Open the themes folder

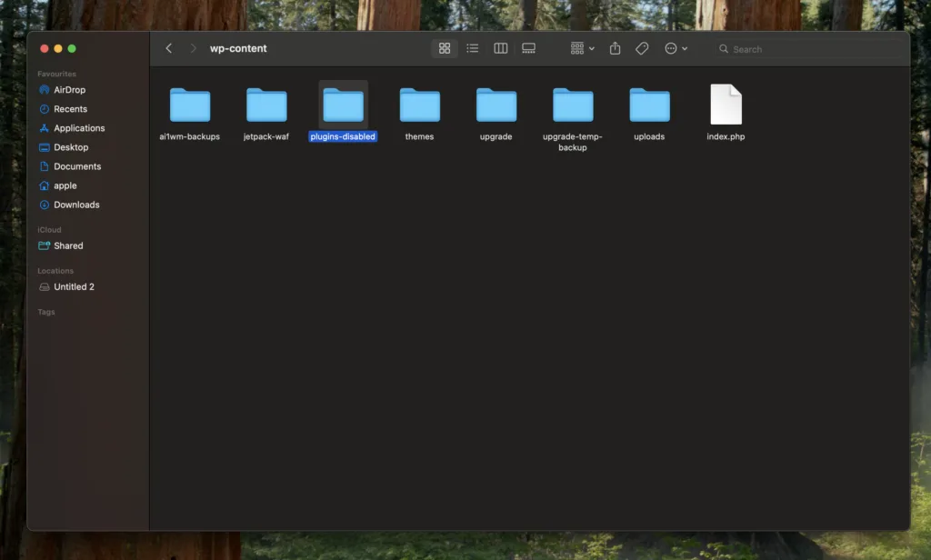419,103
